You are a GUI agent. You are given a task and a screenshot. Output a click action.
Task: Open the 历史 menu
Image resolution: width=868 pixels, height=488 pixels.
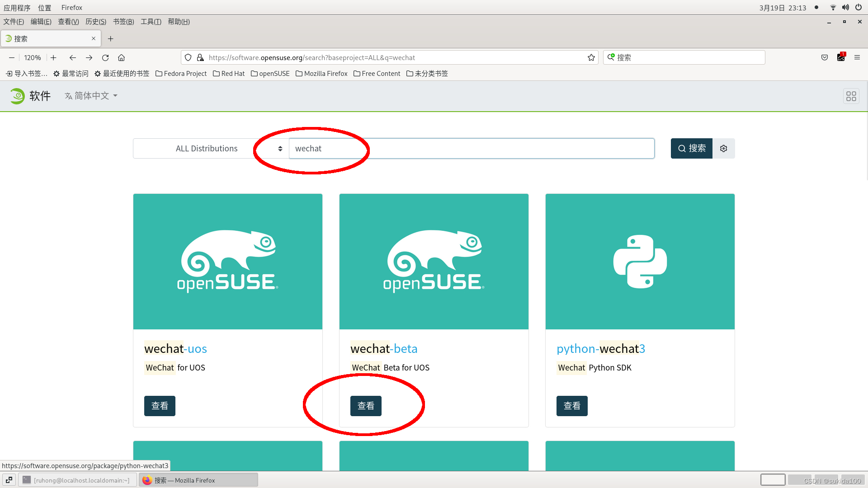(x=96, y=22)
